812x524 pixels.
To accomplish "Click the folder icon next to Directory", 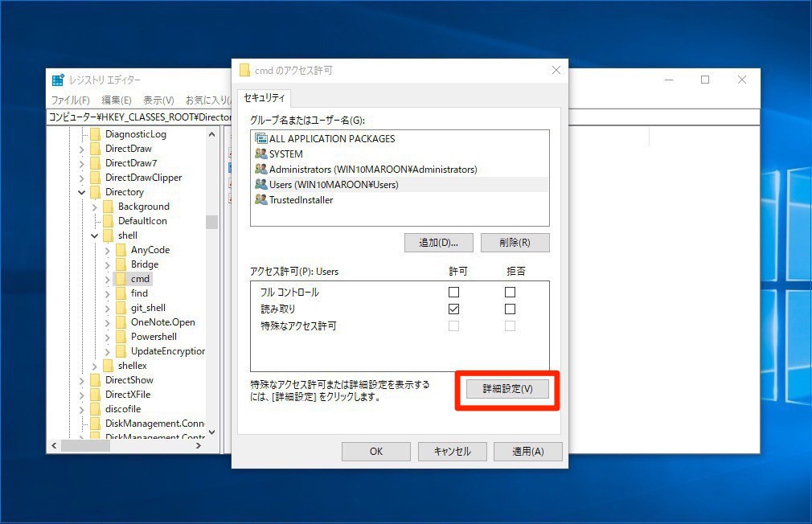I will coord(96,192).
